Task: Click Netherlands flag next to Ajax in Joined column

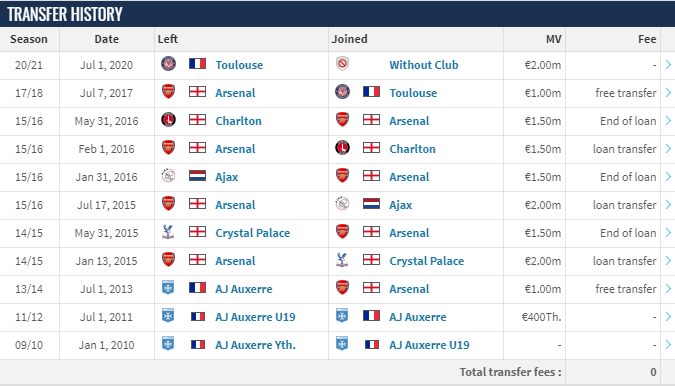Action: pyautogui.click(x=371, y=204)
